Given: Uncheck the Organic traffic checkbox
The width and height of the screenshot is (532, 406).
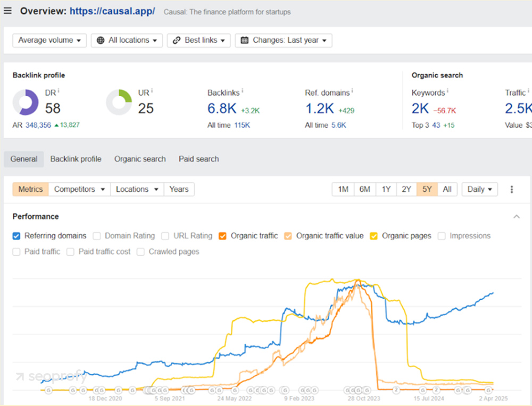Looking at the screenshot, I should pos(222,236).
